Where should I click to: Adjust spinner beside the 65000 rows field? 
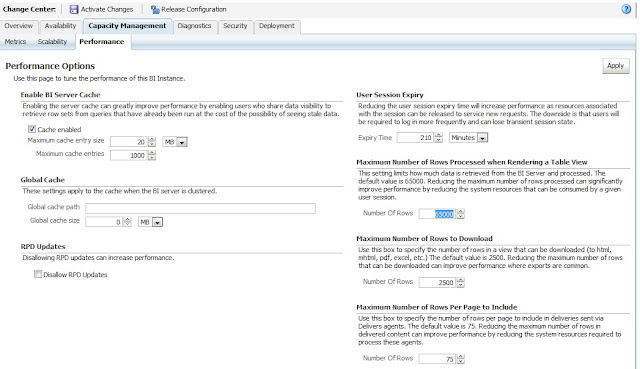coord(461,214)
